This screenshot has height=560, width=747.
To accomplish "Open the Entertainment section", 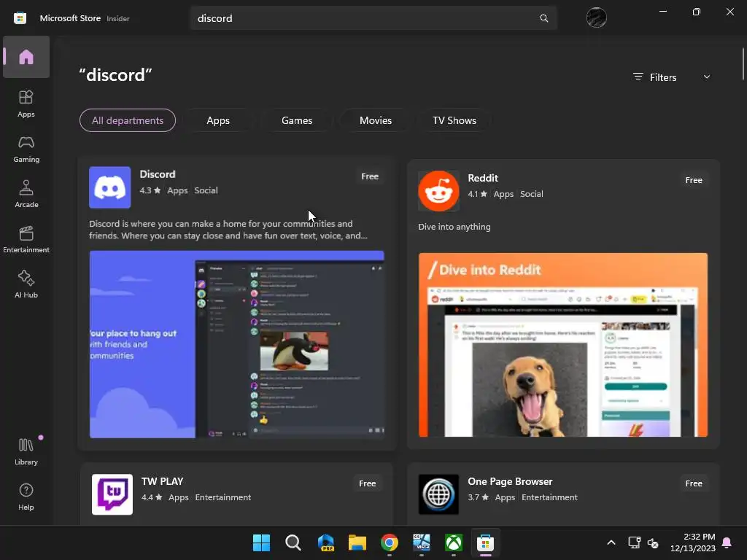I will [x=26, y=239].
